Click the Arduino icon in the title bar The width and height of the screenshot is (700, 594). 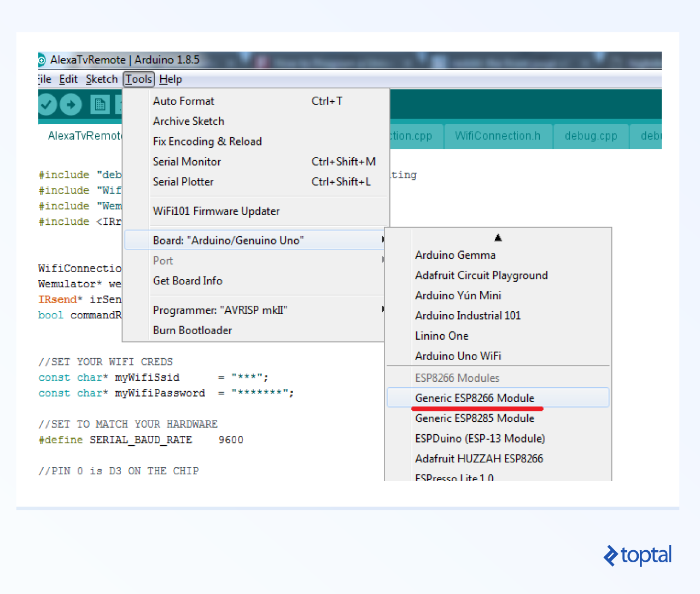click(41, 60)
